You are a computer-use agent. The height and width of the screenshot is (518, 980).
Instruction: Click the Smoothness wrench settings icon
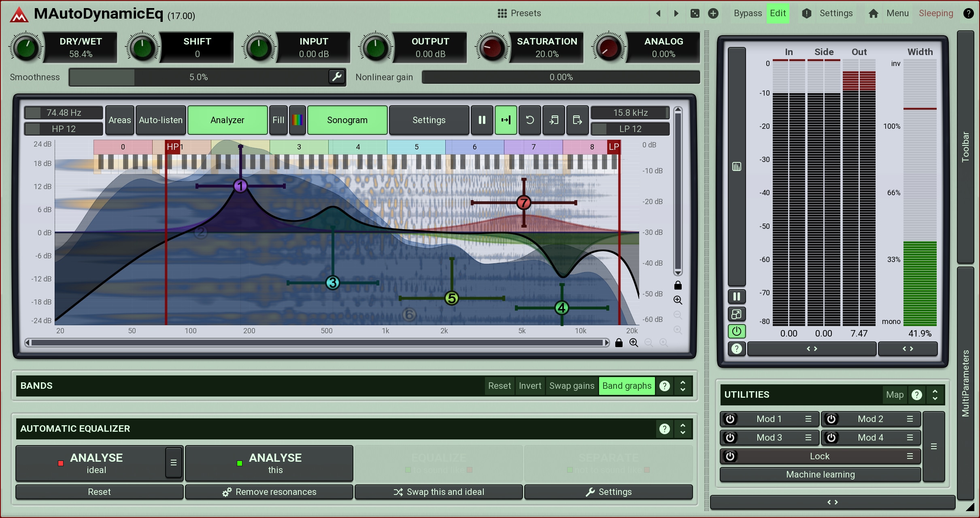(337, 77)
